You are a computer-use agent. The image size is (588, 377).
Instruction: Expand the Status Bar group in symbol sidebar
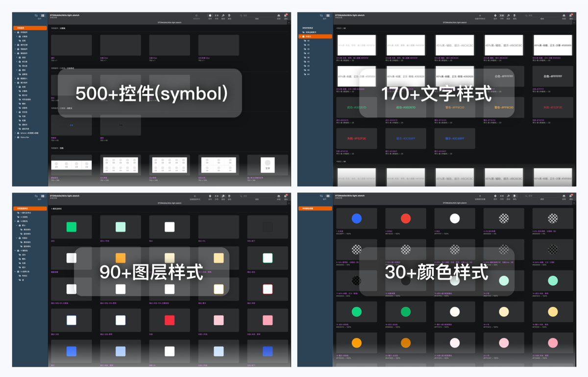(15, 137)
